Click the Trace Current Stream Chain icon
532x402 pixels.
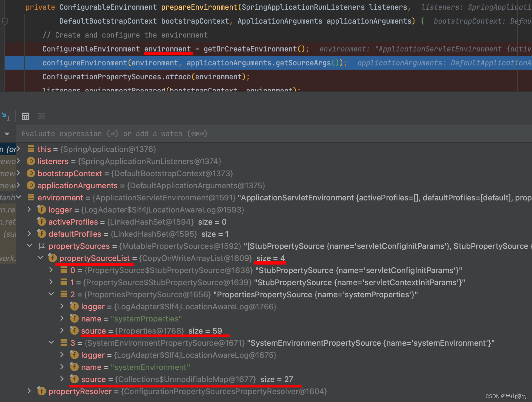[x=41, y=116]
